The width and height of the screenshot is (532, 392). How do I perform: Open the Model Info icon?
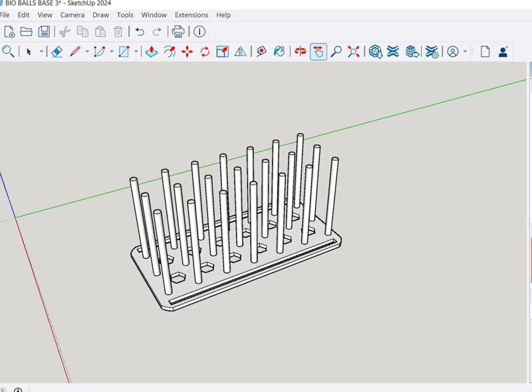pos(199,31)
